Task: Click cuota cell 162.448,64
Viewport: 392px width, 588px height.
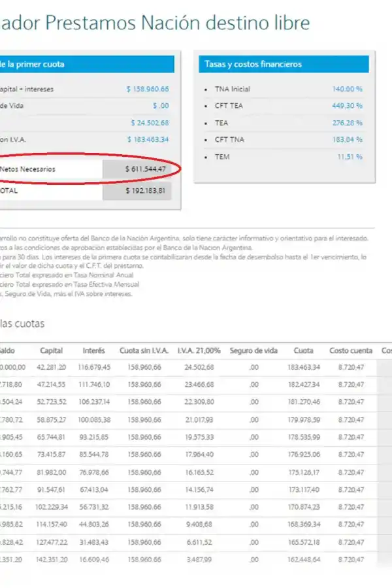Action: coord(304,559)
